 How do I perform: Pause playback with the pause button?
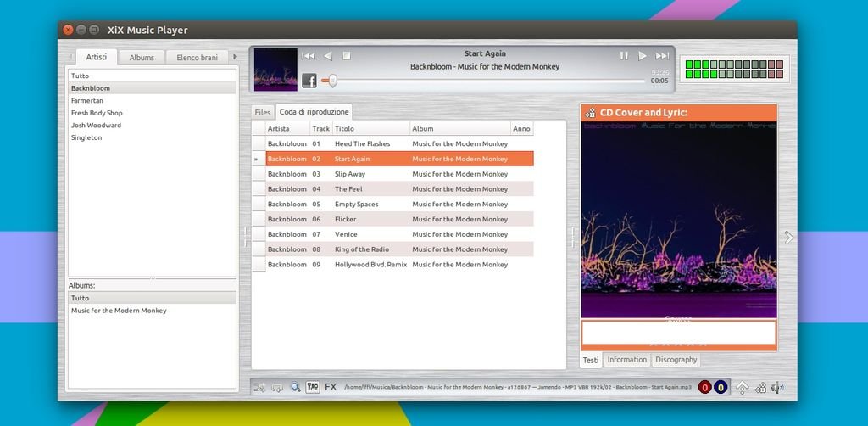(x=624, y=55)
